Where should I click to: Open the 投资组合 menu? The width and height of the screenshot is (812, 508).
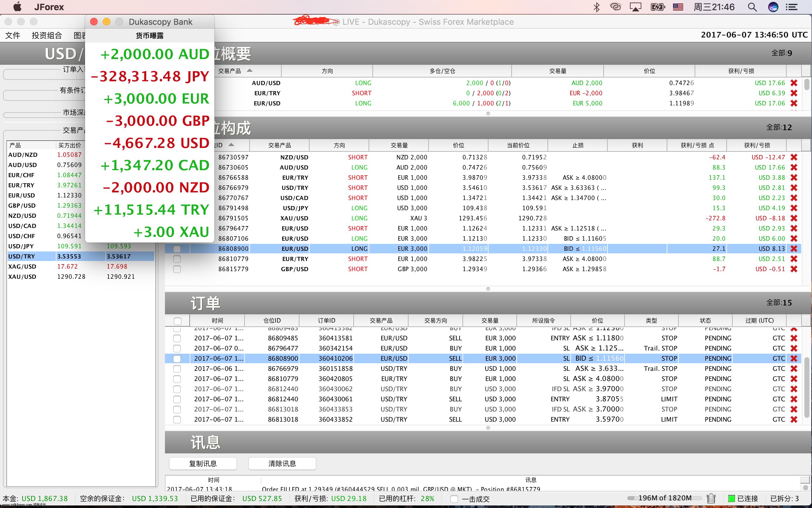pyautogui.click(x=47, y=35)
